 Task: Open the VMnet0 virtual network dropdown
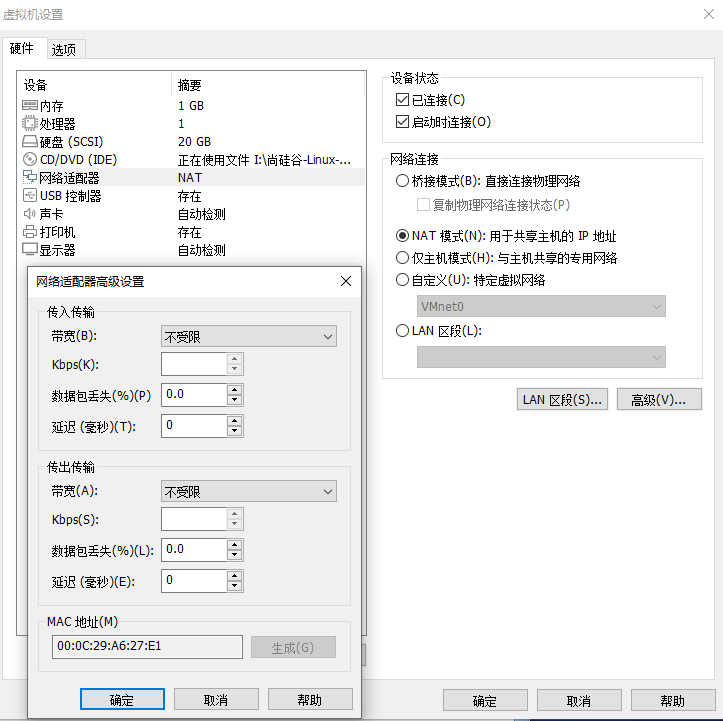point(541,306)
